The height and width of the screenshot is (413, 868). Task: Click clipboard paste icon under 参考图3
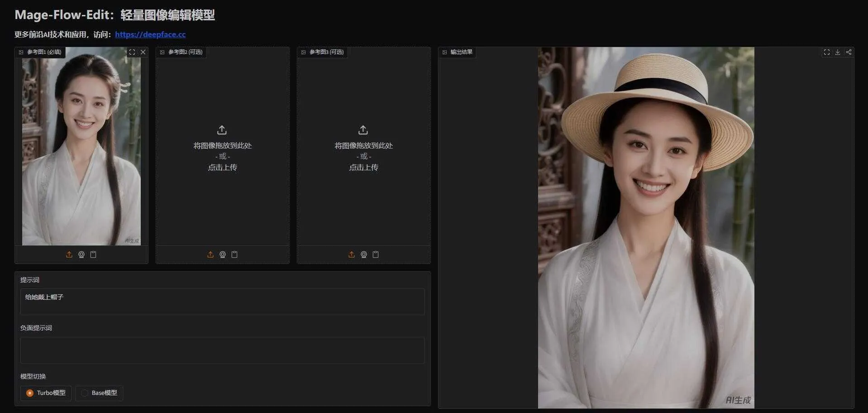[376, 255]
